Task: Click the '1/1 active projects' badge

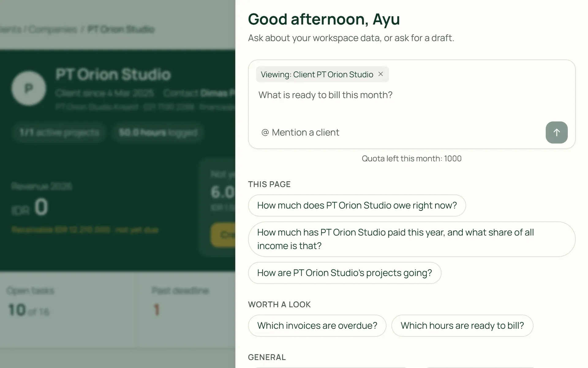Action: 59,132
